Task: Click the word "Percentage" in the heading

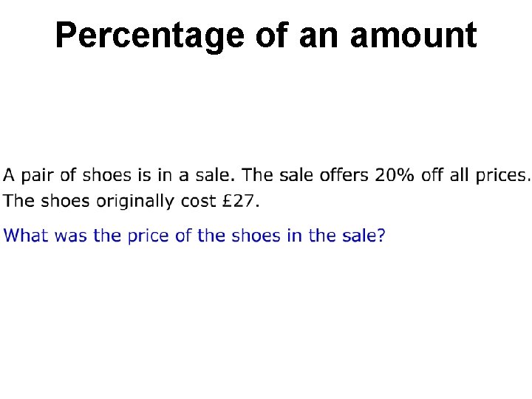Action: pos(149,37)
